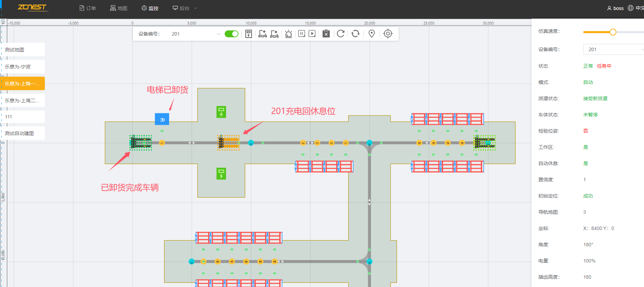
Task: Click the orange vehicle 201 on map
Action: tap(228, 143)
